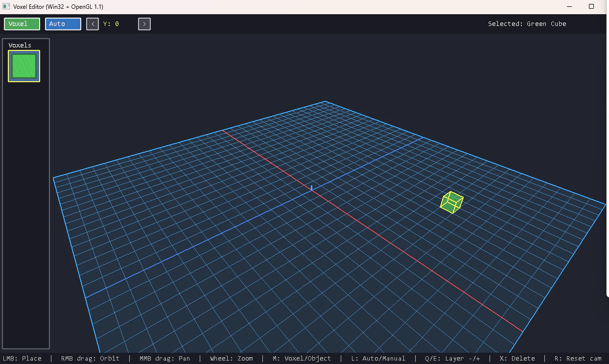This screenshot has height=364, width=609.
Task: Switch the blue Auto layer mode button
Action: click(x=63, y=24)
